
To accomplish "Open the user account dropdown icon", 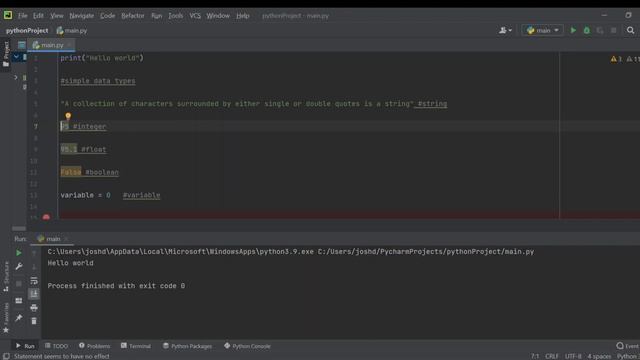I will click(505, 30).
